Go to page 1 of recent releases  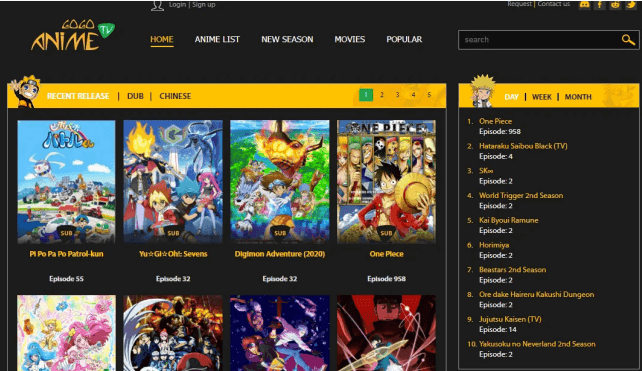point(366,95)
